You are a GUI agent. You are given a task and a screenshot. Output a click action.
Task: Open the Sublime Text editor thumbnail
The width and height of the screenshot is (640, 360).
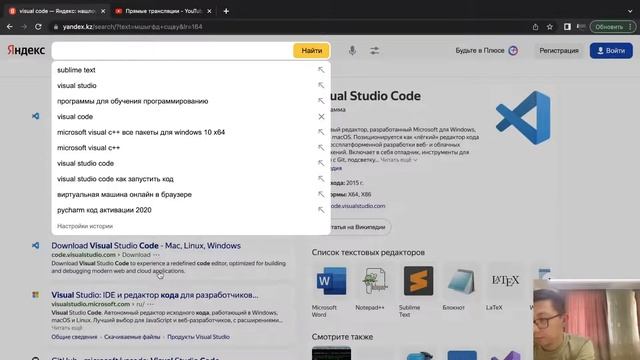click(418, 281)
